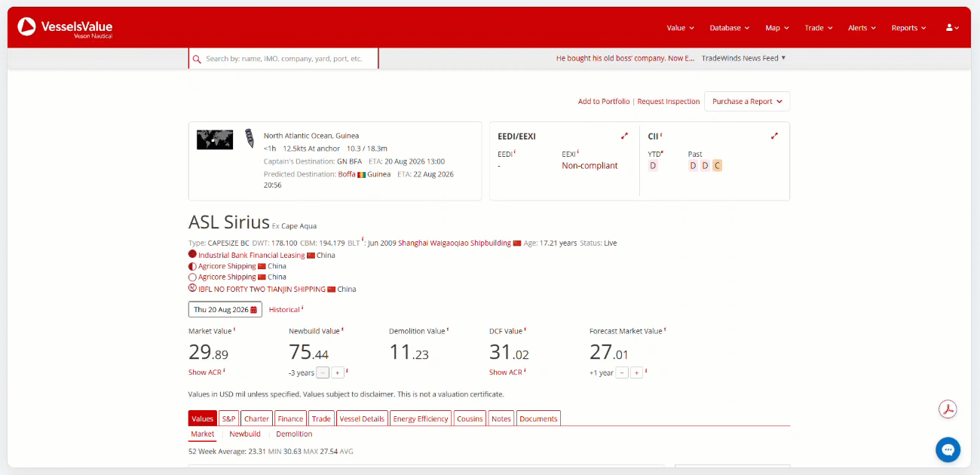
Task: Select the Demolition sub-tab
Action: (294, 434)
